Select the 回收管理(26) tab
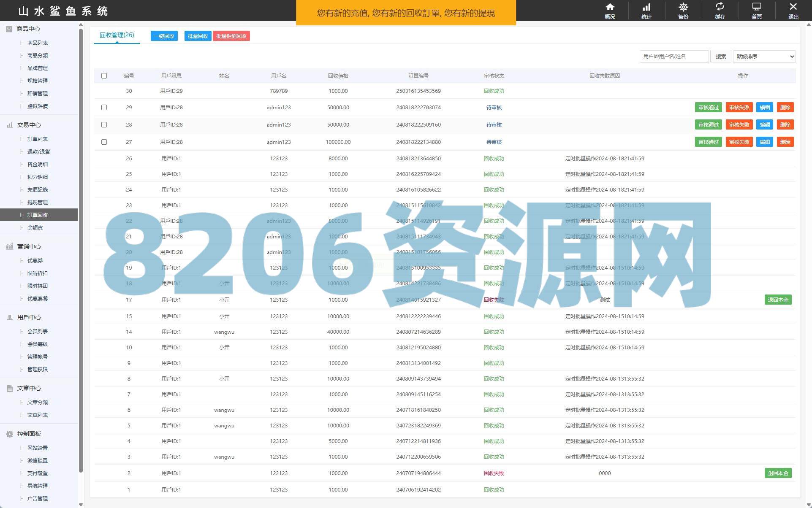812x508 pixels. (x=117, y=35)
